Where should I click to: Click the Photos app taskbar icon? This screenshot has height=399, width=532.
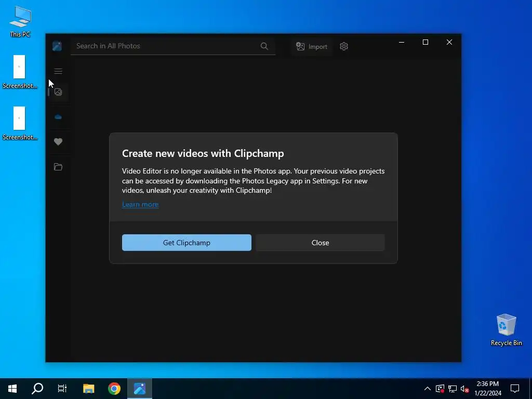pyautogui.click(x=139, y=389)
